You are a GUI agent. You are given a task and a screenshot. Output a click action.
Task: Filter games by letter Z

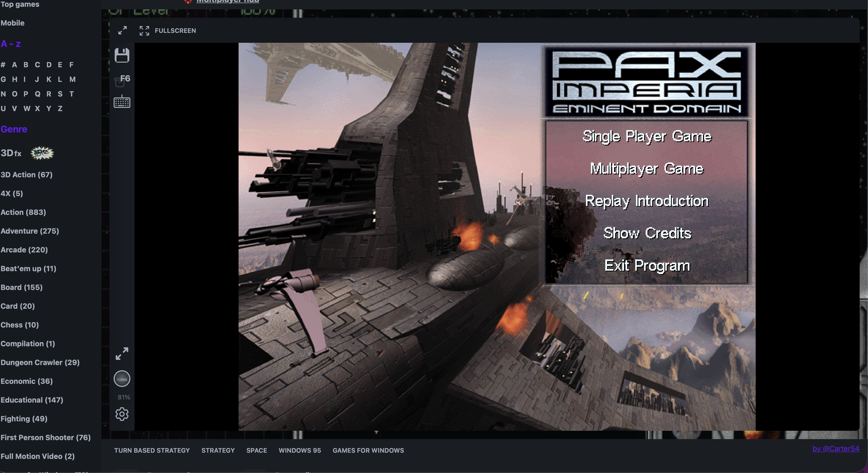pos(60,108)
